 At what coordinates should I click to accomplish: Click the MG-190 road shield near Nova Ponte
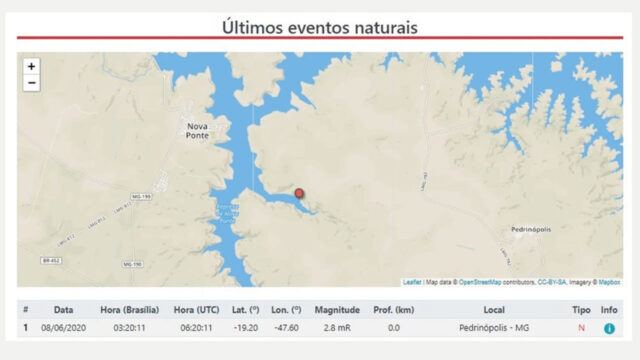click(141, 197)
